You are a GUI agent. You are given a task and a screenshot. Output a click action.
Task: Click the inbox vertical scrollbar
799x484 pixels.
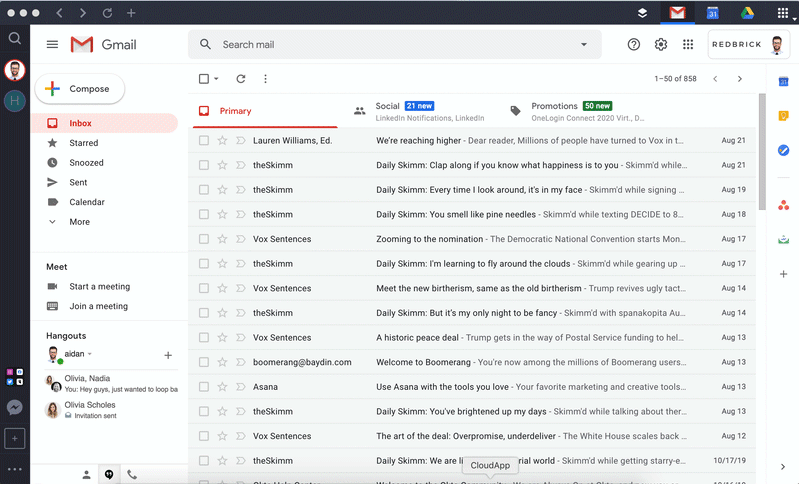[x=762, y=152]
